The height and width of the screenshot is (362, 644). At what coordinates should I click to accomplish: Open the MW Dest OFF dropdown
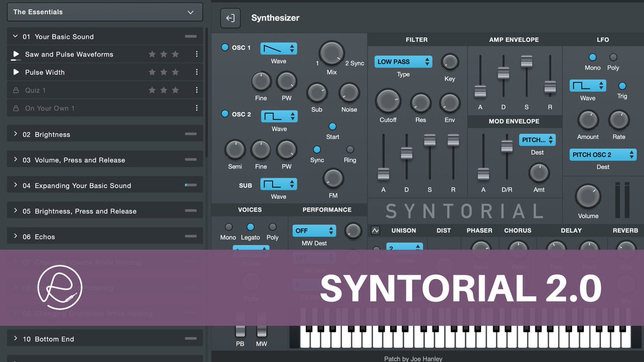[314, 231]
